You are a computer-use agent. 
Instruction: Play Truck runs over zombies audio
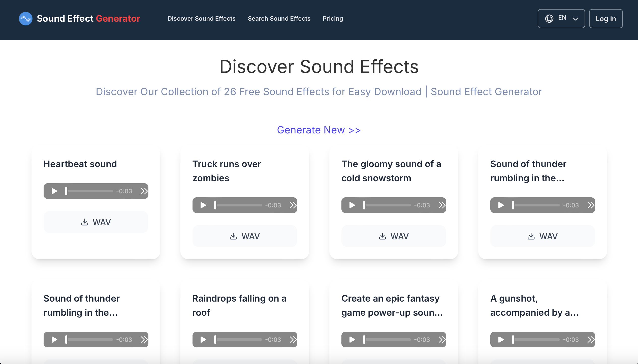[203, 205]
